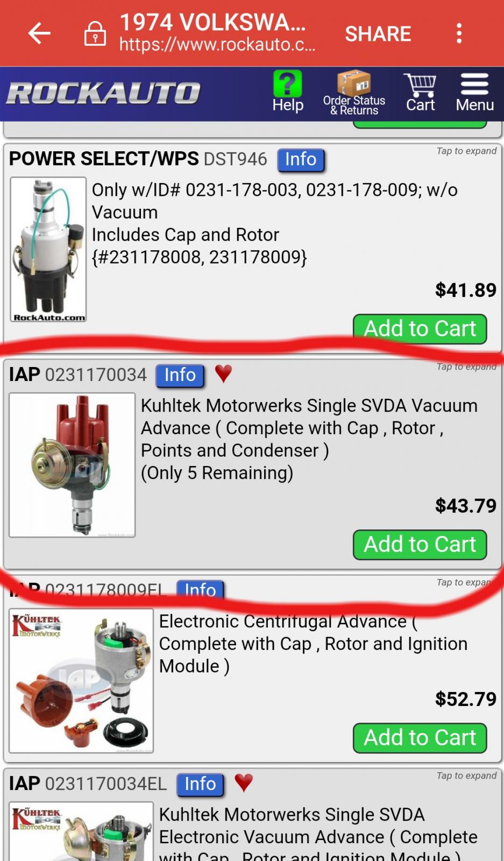
Task: Toggle the heart beside IAP 0231170034EL
Action: (x=244, y=782)
